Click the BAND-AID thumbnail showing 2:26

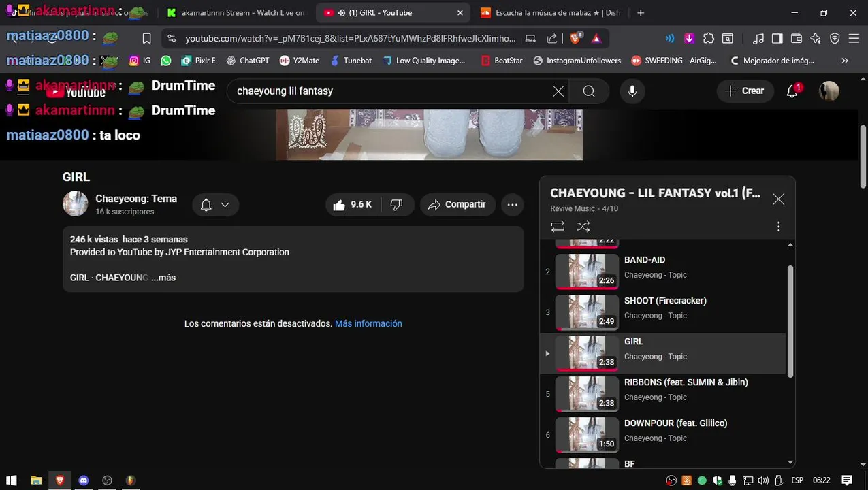tap(587, 272)
